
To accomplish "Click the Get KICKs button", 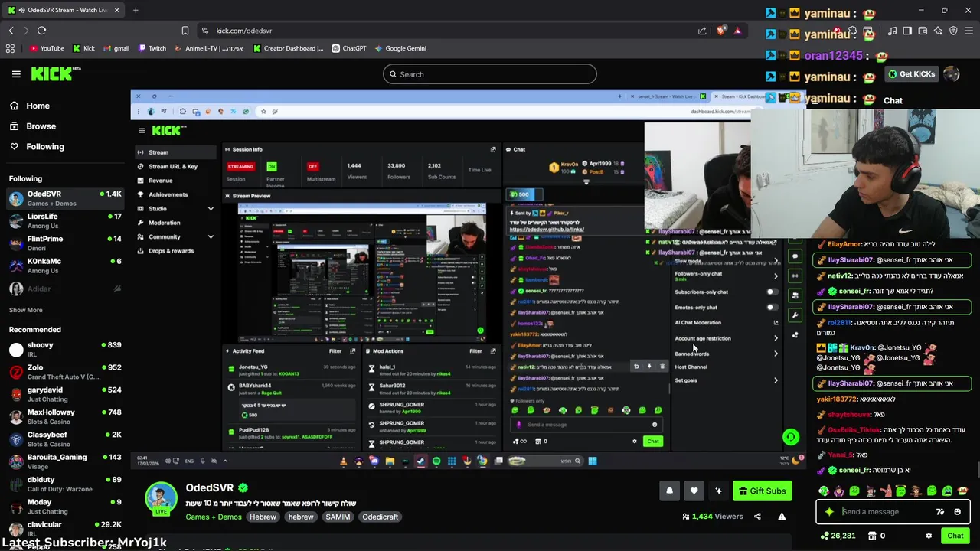I will pos(911,74).
